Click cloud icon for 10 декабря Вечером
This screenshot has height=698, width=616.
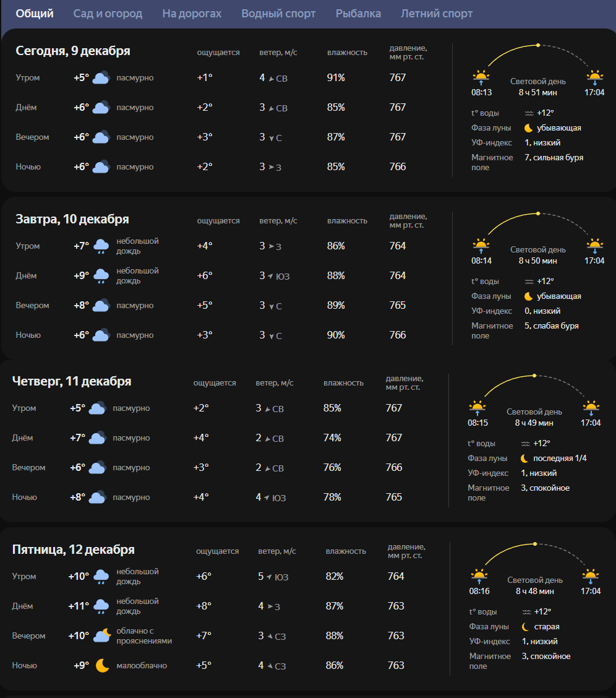(x=101, y=306)
